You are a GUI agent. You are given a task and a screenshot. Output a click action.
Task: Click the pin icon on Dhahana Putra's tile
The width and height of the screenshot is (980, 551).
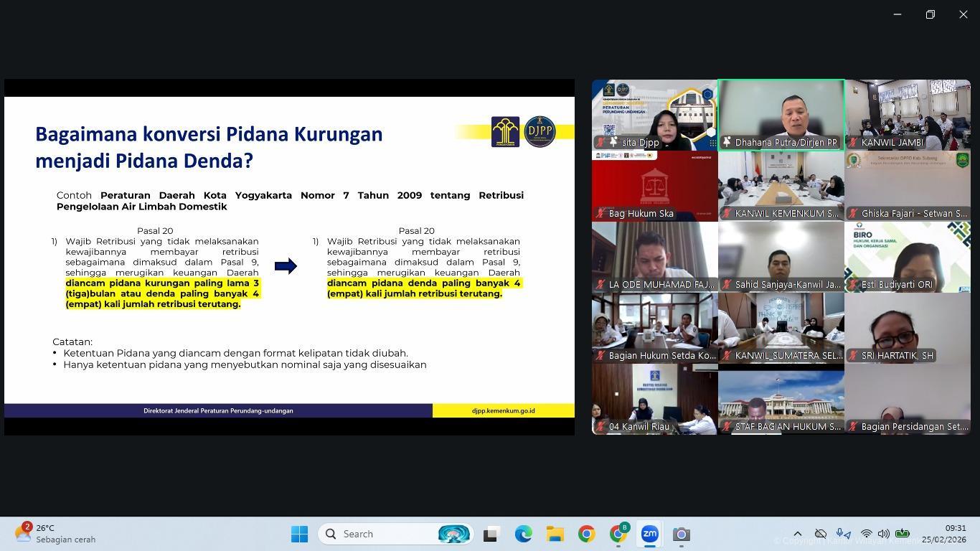(727, 142)
